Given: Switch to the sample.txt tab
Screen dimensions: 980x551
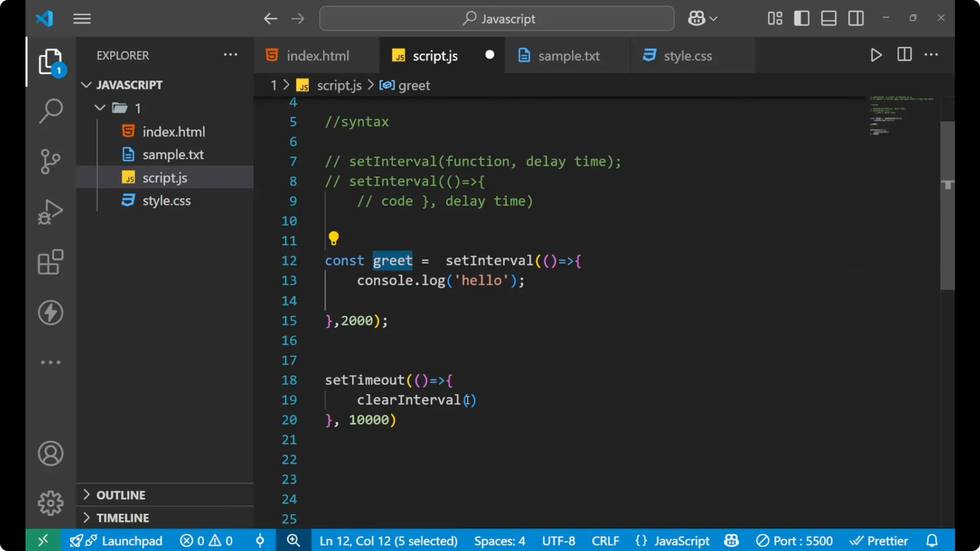Looking at the screenshot, I should pos(570,56).
